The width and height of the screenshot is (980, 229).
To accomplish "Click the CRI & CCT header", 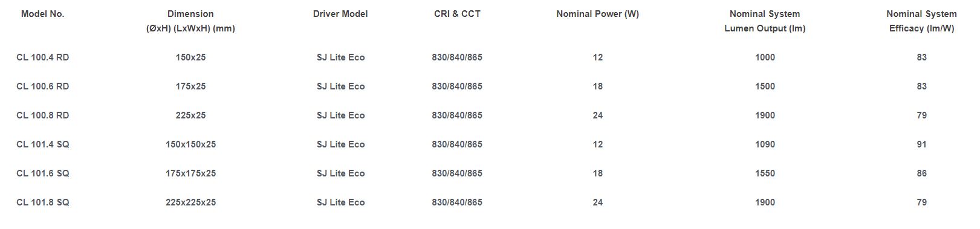I will (x=457, y=14).
